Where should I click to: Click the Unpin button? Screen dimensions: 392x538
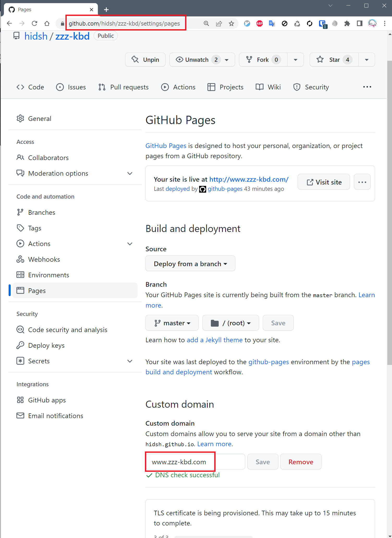[x=145, y=60]
